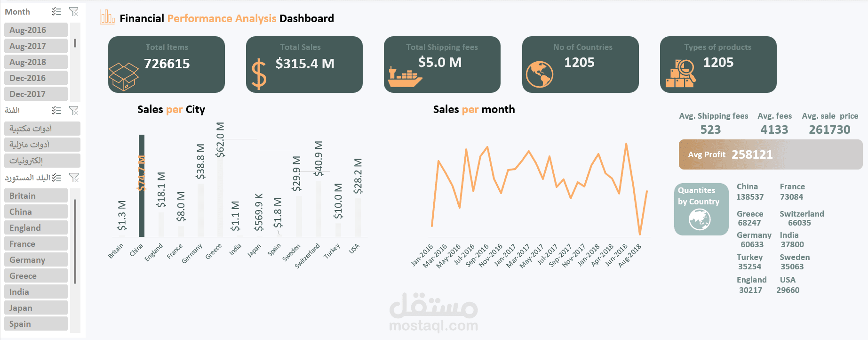Screen dimensions: 868x340
Task: Click the cargo ship icon in Shipping fees
Action: pos(405,77)
